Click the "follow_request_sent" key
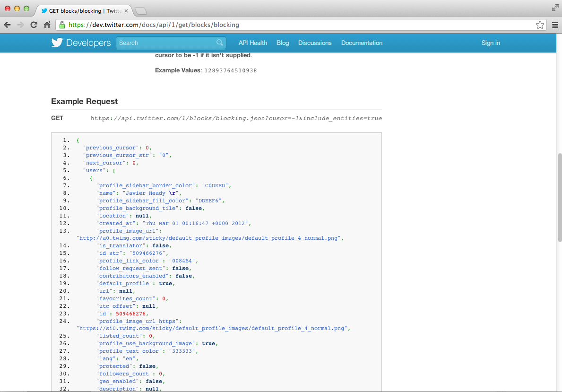Viewport: 562px width, 392px height. (x=130, y=268)
